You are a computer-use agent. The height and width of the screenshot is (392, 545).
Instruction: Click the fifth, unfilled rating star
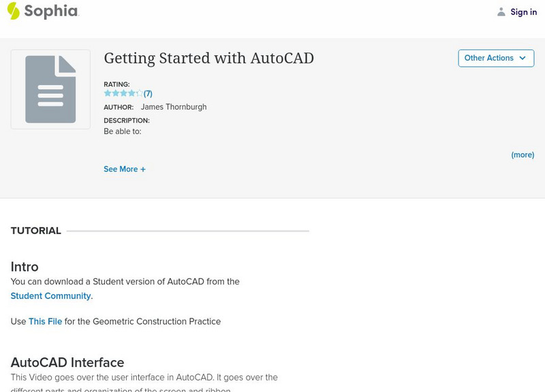[140, 93]
